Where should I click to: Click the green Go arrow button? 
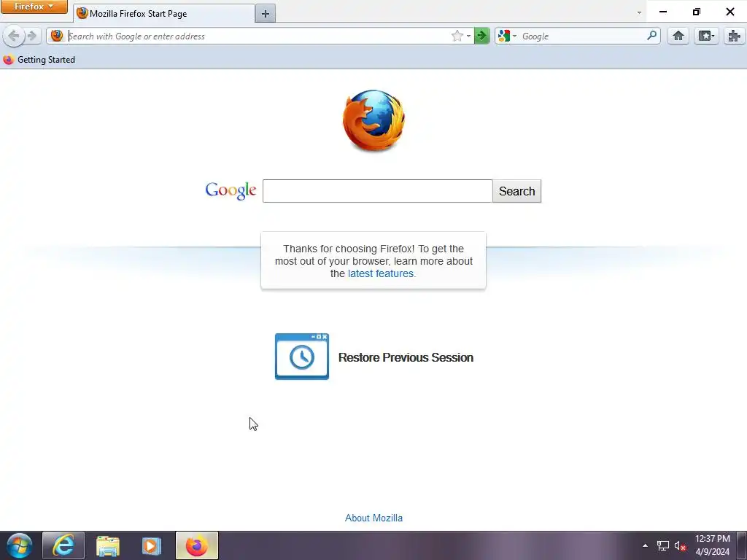click(481, 36)
